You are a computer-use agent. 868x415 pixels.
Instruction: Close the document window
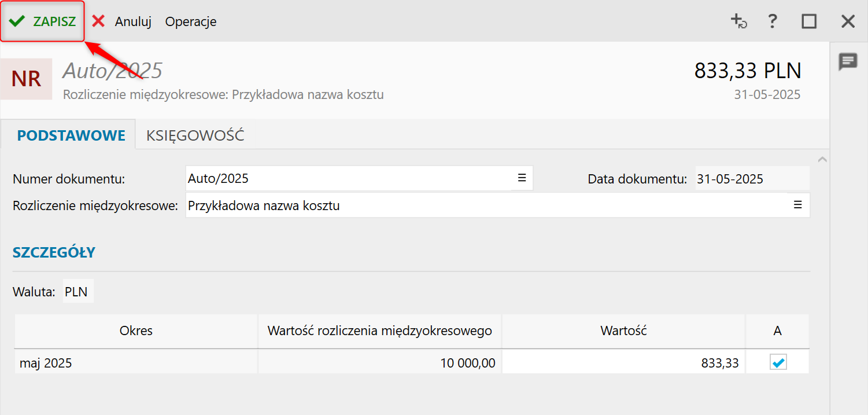point(848,21)
